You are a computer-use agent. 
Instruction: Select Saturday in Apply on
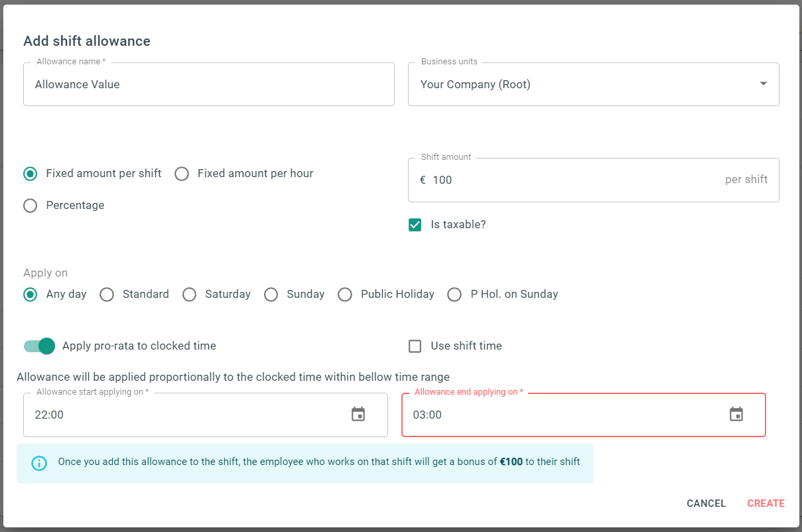click(x=189, y=295)
